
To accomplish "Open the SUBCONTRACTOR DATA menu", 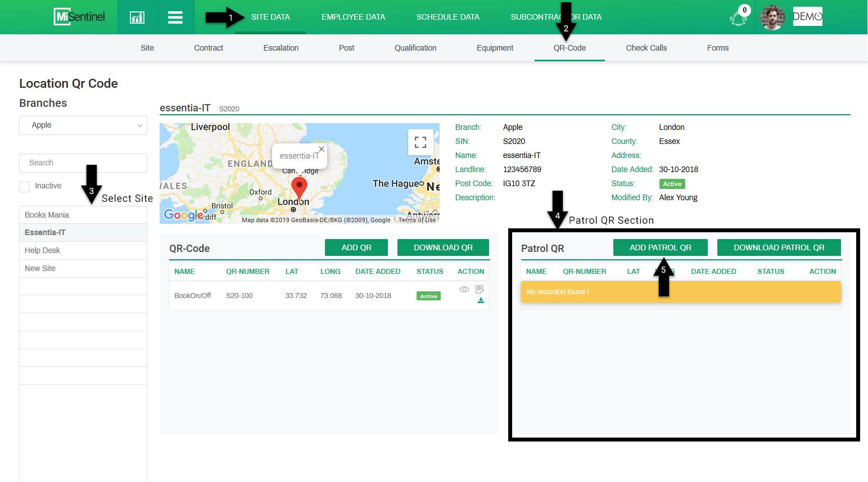I will coord(556,17).
